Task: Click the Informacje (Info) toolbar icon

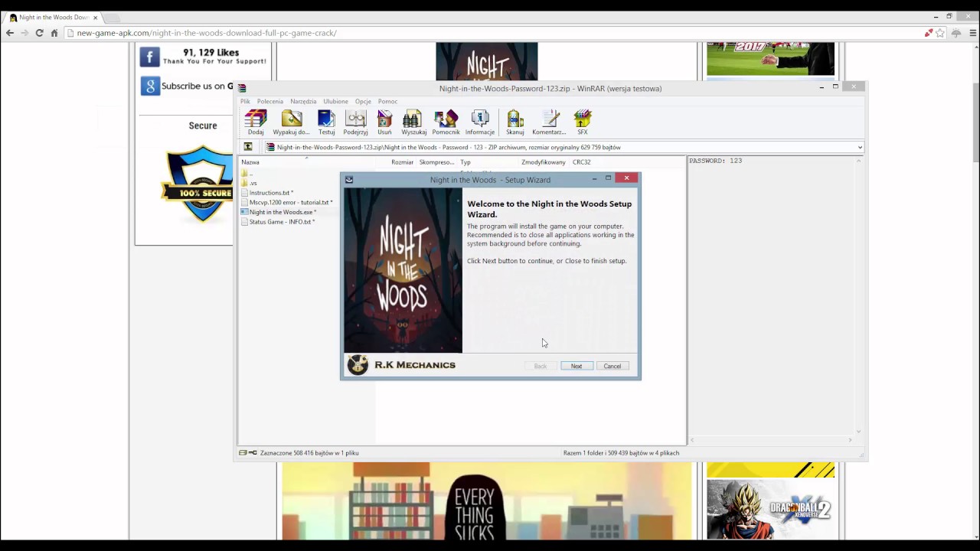Action: [480, 122]
